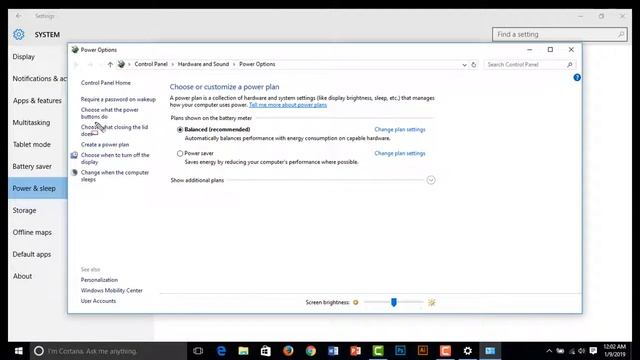Open the Settings gear in taskbar
The height and width of the screenshot is (360, 640).
[468, 351]
